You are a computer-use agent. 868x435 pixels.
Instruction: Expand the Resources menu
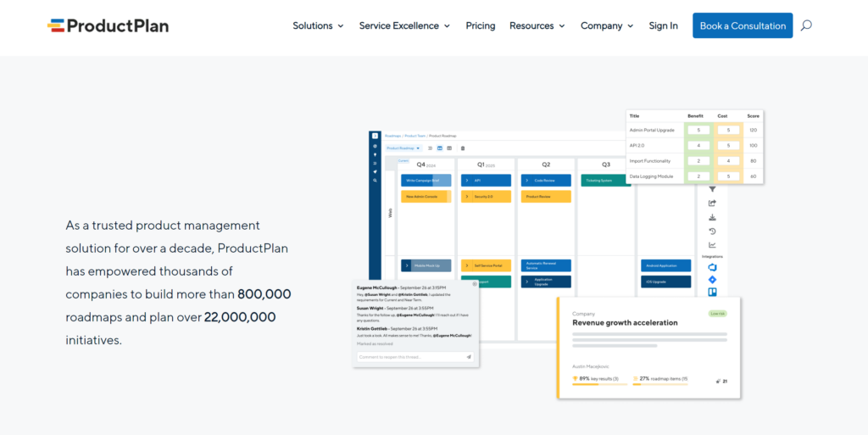point(537,25)
